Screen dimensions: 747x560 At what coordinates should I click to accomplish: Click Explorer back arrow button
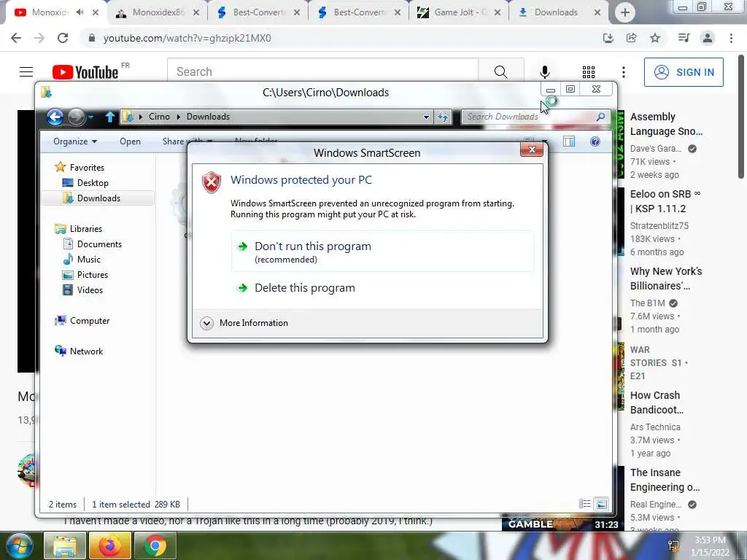coord(55,117)
